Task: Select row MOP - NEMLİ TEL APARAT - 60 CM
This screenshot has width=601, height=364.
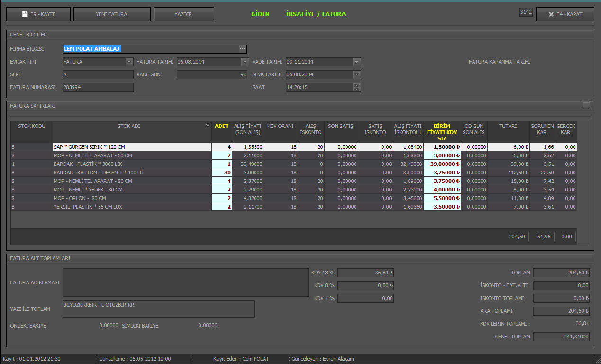Action: 294,155
